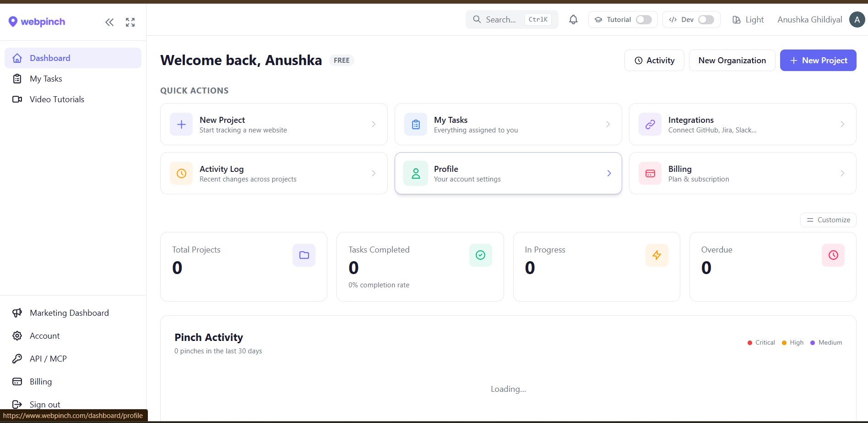Click the clipboard icon on My Tasks card
This screenshot has height=423, width=868.
pyautogui.click(x=416, y=124)
